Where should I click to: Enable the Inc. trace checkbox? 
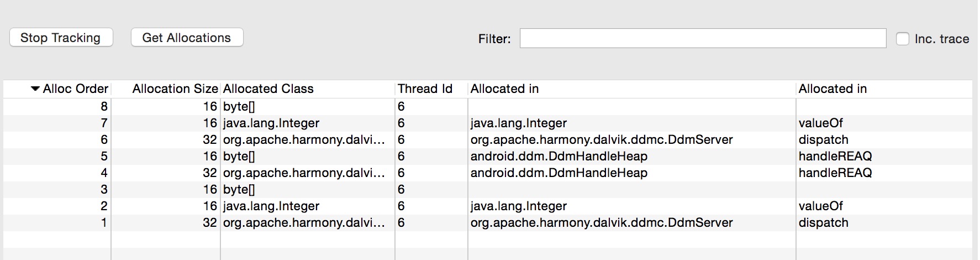click(902, 39)
